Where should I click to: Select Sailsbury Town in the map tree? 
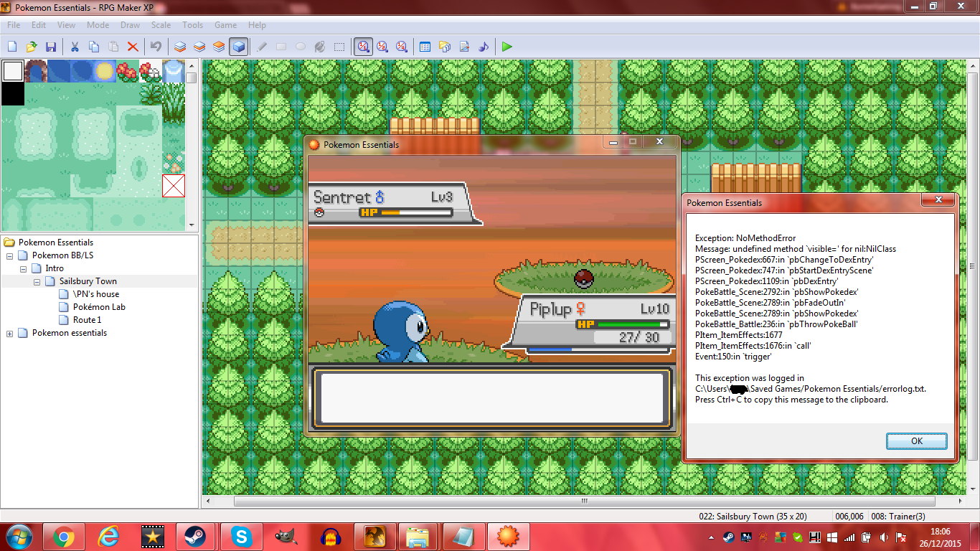(88, 281)
